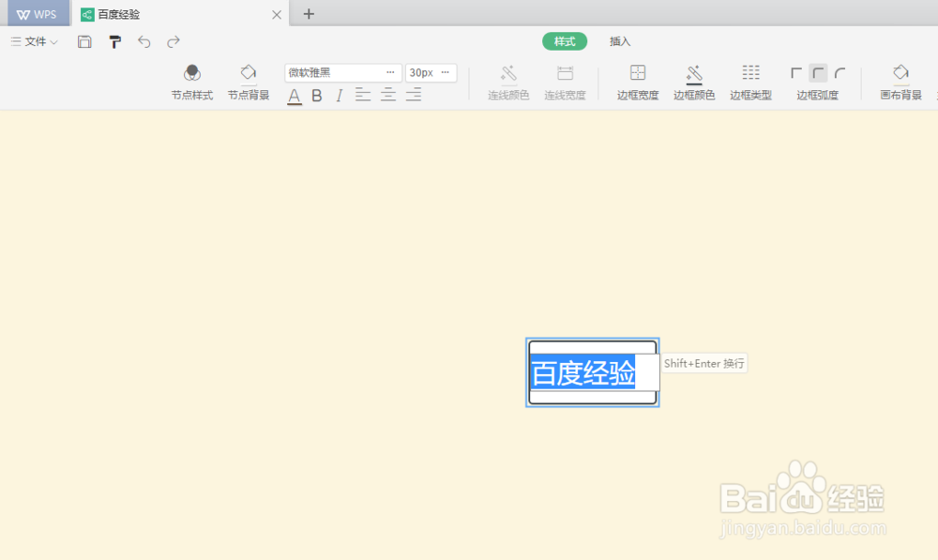The height and width of the screenshot is (560, 938).
Task: Expand the 文件 file menu
Action: click(35, 41)
